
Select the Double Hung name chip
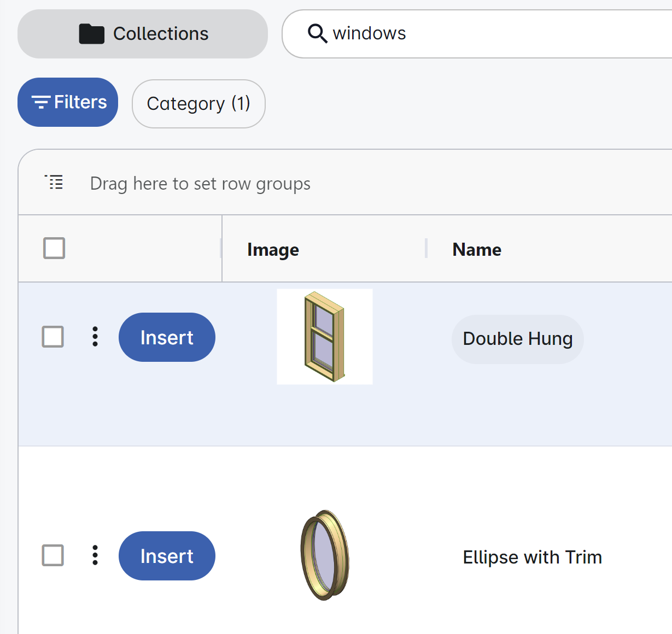(x=518, y=339)
